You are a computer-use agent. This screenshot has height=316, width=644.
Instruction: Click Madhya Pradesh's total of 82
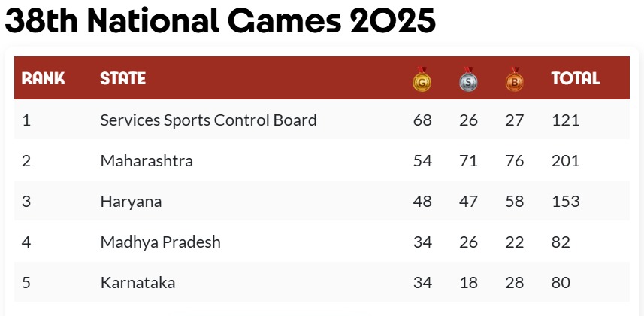(561, 242)
